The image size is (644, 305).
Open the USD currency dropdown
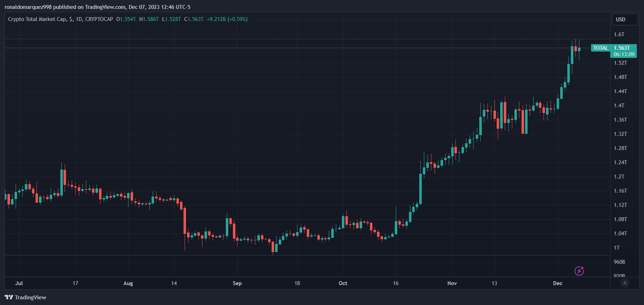coord(624,20)
